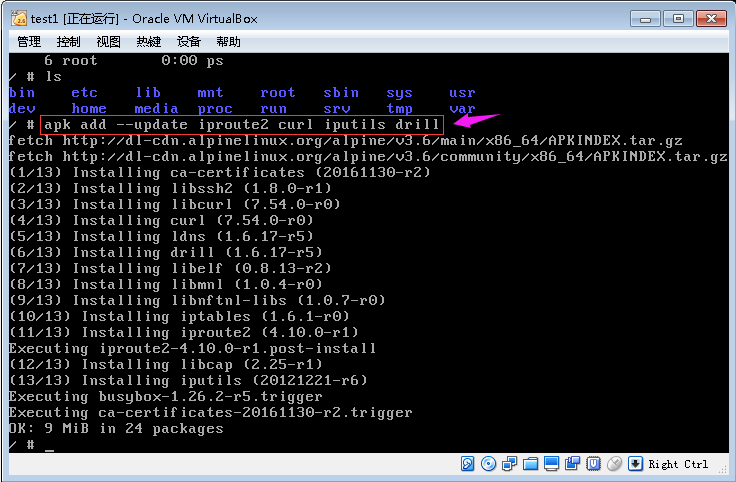
Task: Maximize the VirtualBox window
Action: pyautogui.click(x=678, y=19)
